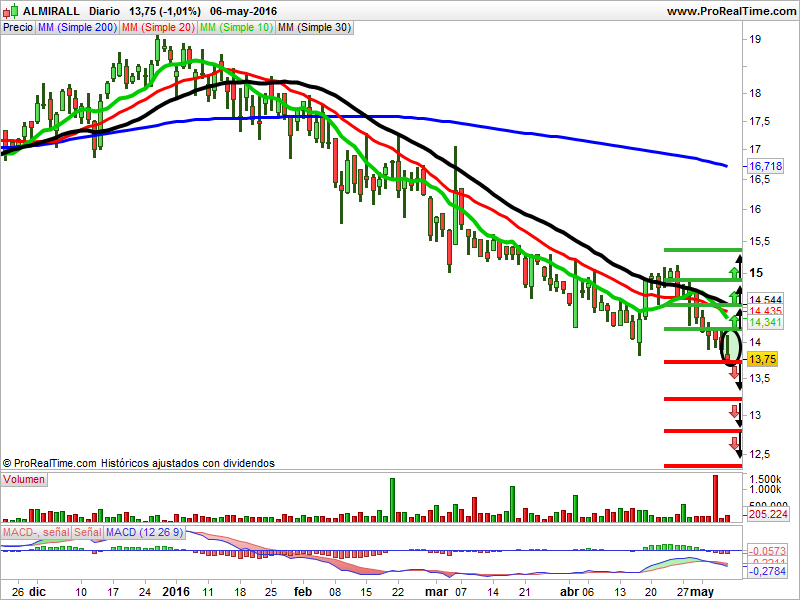Click the 19 price axis label
The height and width of the screenshot is (600, 800).
755,39
